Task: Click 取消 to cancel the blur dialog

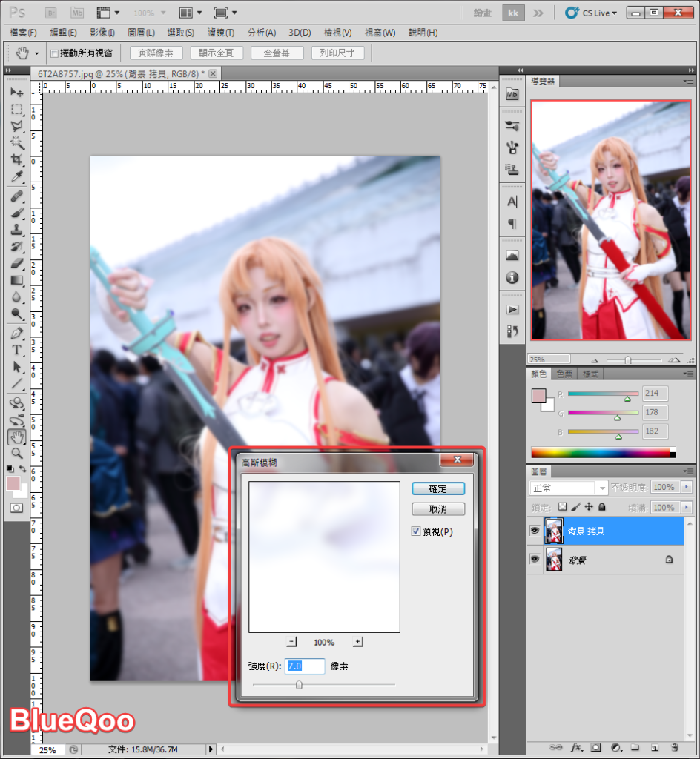Action: pyautogui.click(x=437, y=509)
